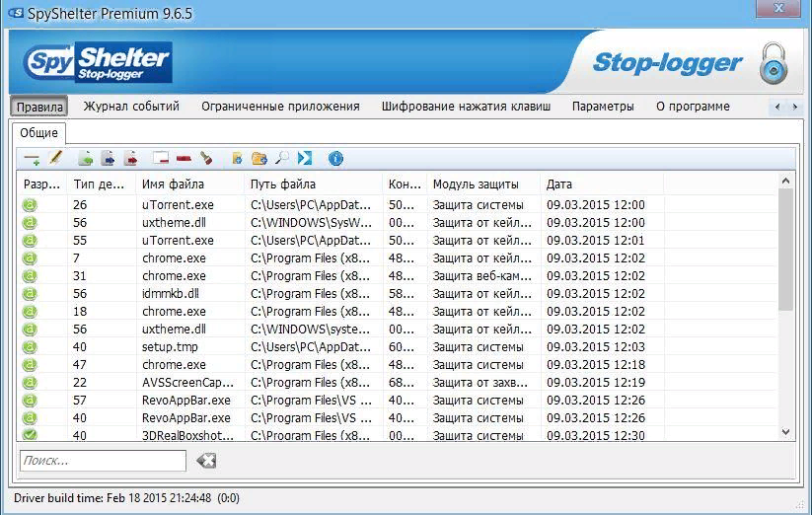
Task: Click green allow icon for idmmkb.dll row
Action: 30,293
